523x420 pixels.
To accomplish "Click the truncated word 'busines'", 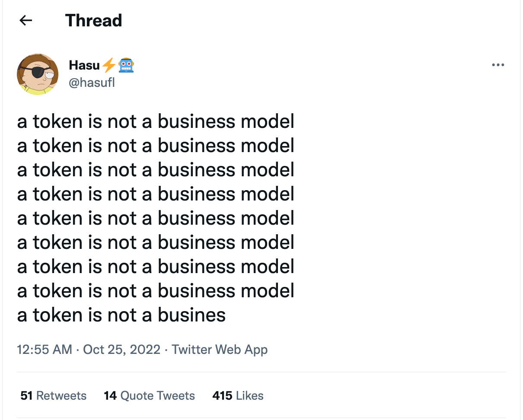I will click(x=191, y=315).
